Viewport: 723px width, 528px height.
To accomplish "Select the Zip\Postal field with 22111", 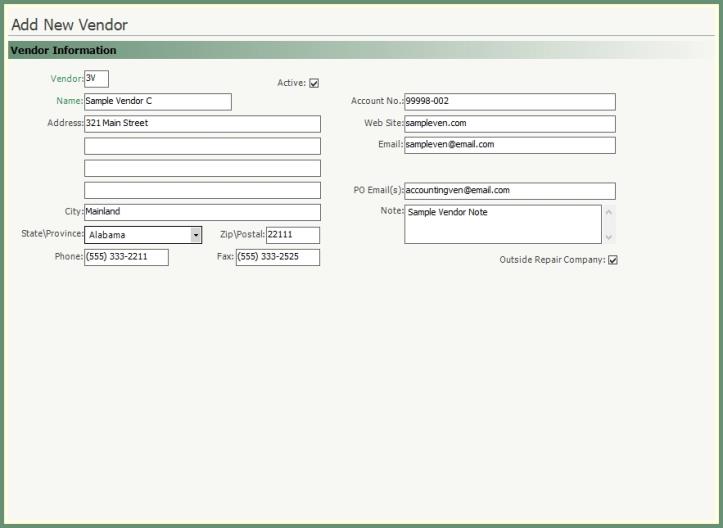I will pyautogui.click(x=292, y=235).
